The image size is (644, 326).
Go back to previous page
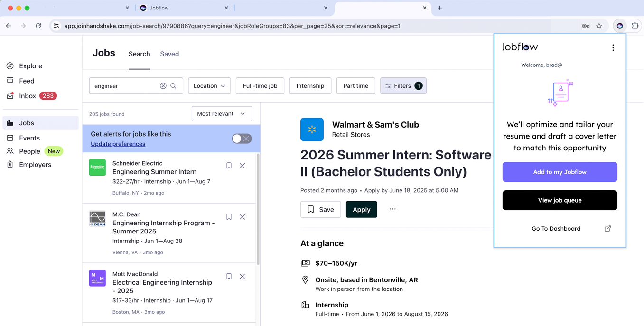point(9,26)
